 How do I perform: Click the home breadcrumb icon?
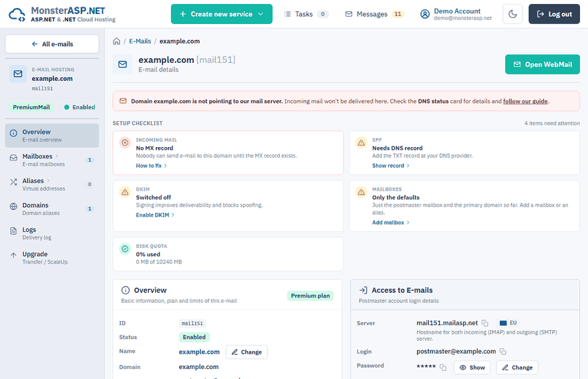tap(117, 41)
